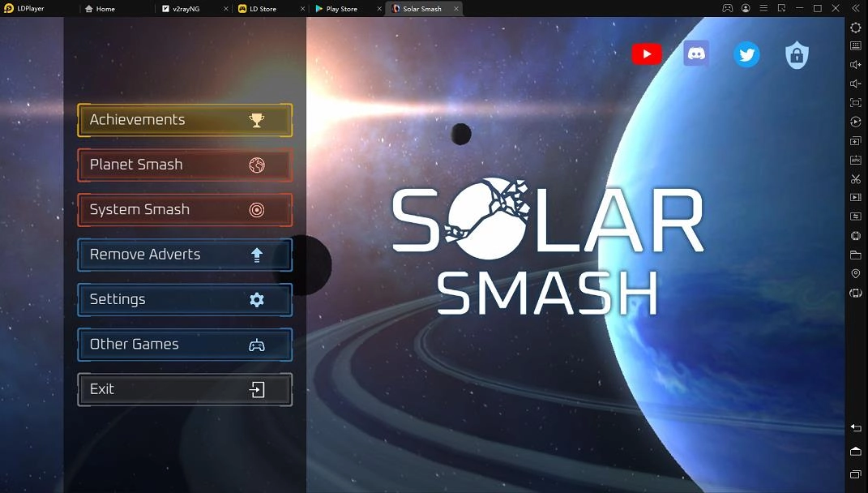
Task: Close the v2rayNG tab
Action: coord(226,9)
